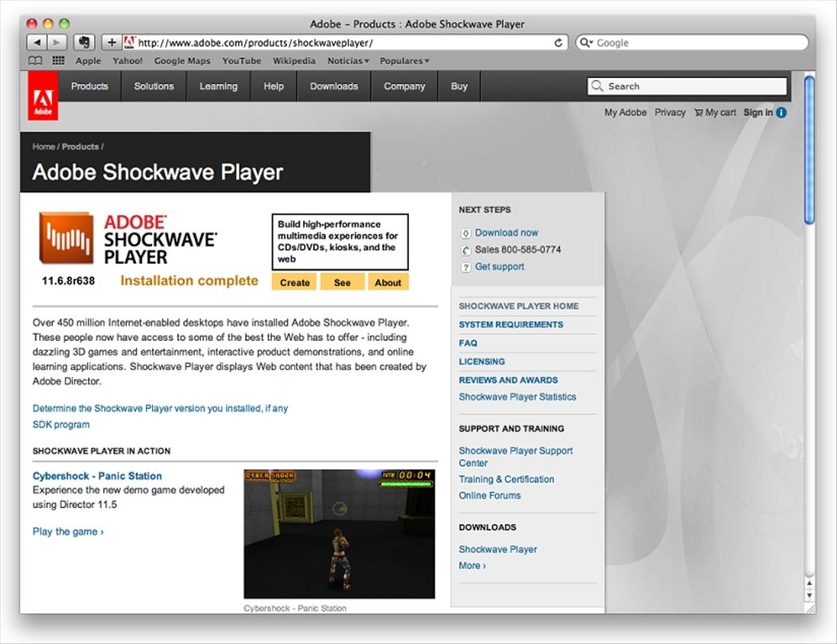Add bookmark with the plus button
The width and height of the screenshot is (837, 644).
(x=112, y=42)
